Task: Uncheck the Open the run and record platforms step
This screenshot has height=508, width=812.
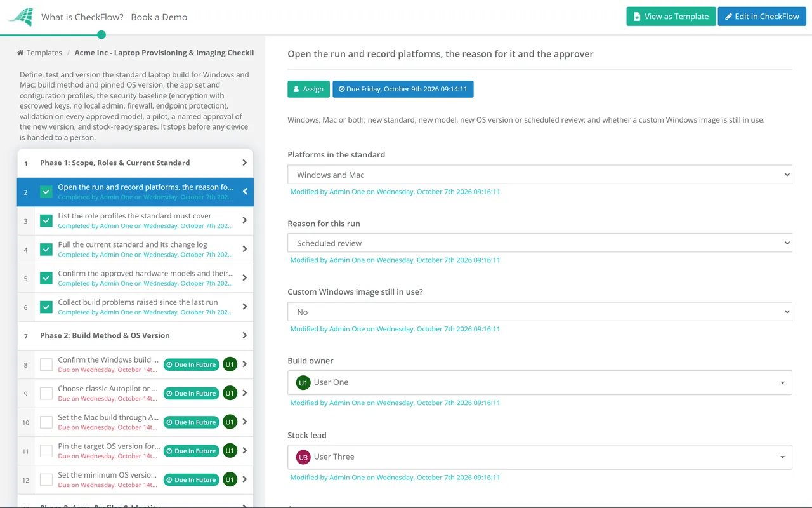Action: (x=46, y=192)
